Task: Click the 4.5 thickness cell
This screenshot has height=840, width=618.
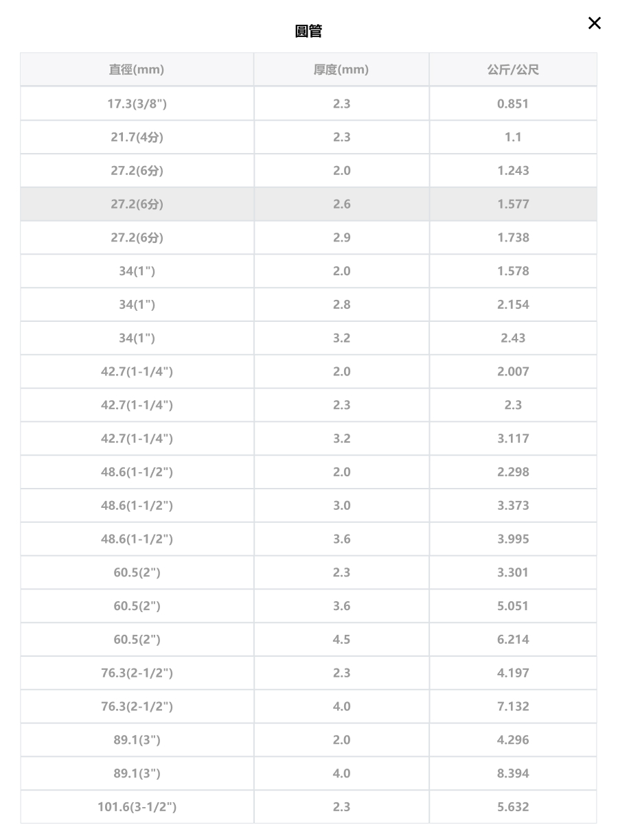Action: (341, 640)
